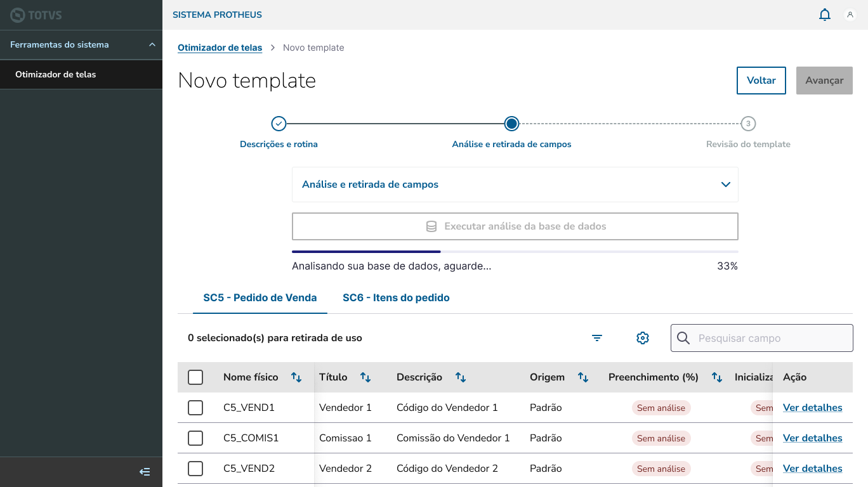Click the Comissão do Vendedor 1 cell
This screenshot has height=487, width=868.
coord(453,438)
